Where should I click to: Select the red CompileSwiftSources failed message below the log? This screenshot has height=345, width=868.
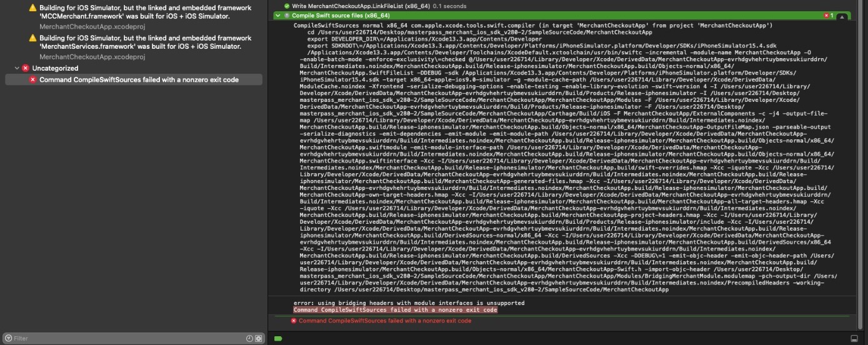pyautogui.click(x=384, y=321)
